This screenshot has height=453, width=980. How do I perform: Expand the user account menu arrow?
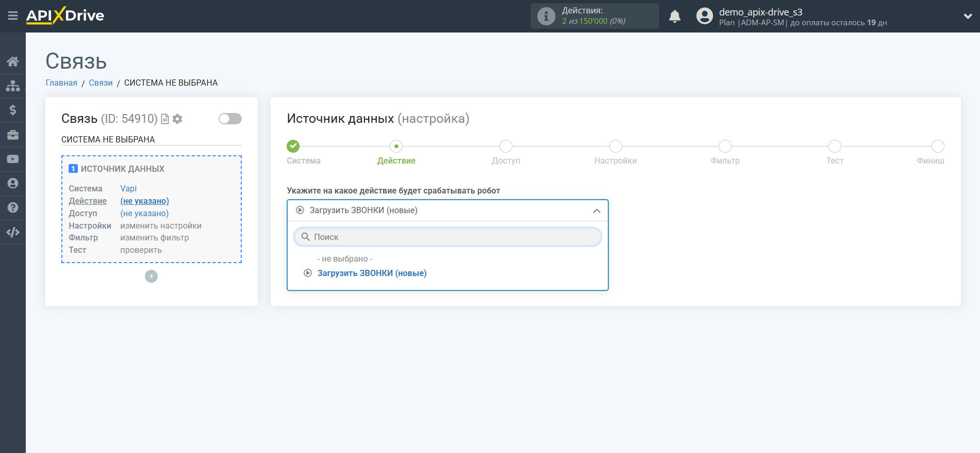click(968, 17)
